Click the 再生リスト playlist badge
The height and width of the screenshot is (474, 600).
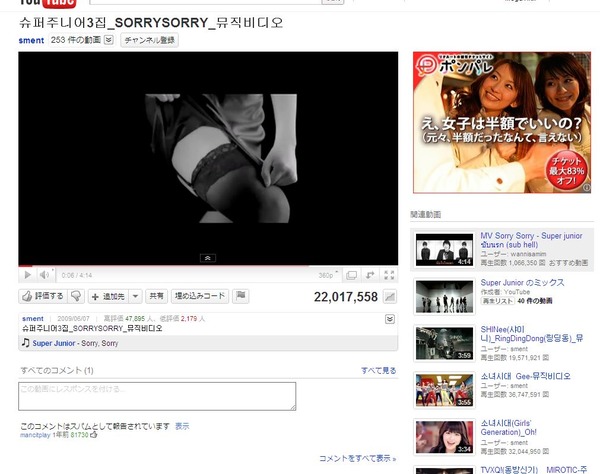click(497, 301)
